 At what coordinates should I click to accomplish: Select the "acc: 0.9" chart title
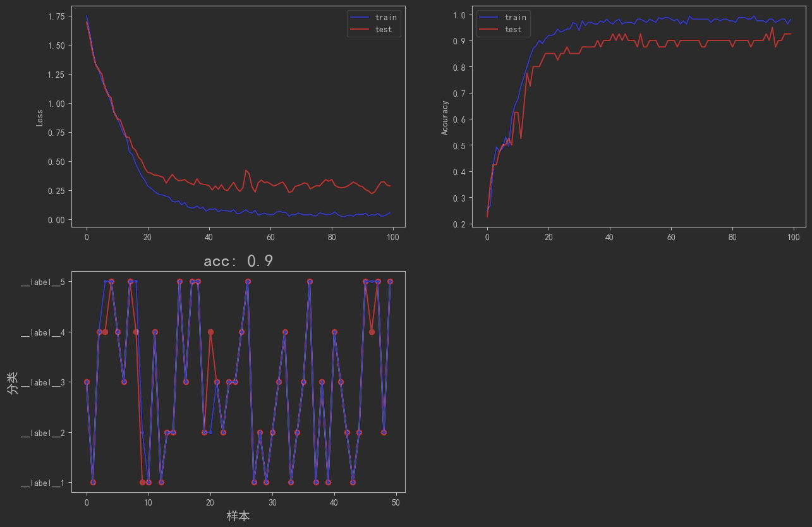238,261
